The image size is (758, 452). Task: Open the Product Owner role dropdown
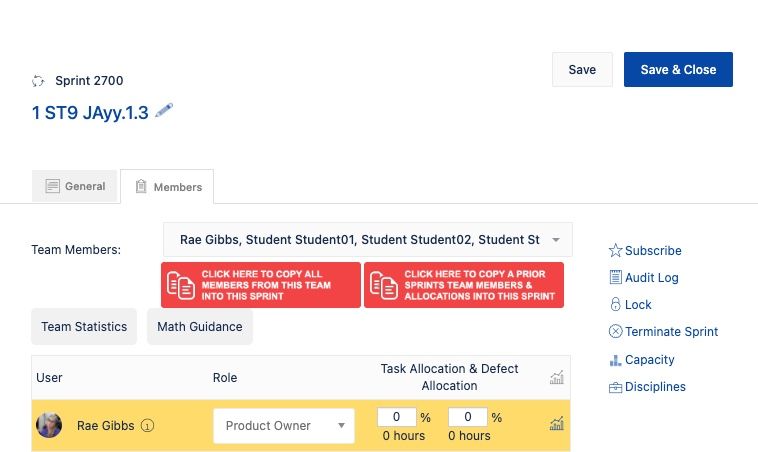[284, 426]
